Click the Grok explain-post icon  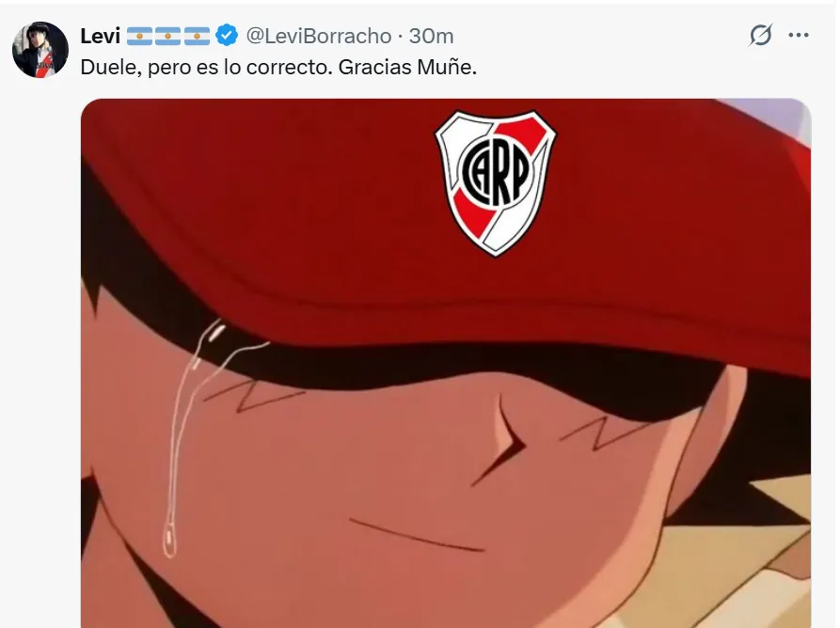click(760, 36)
